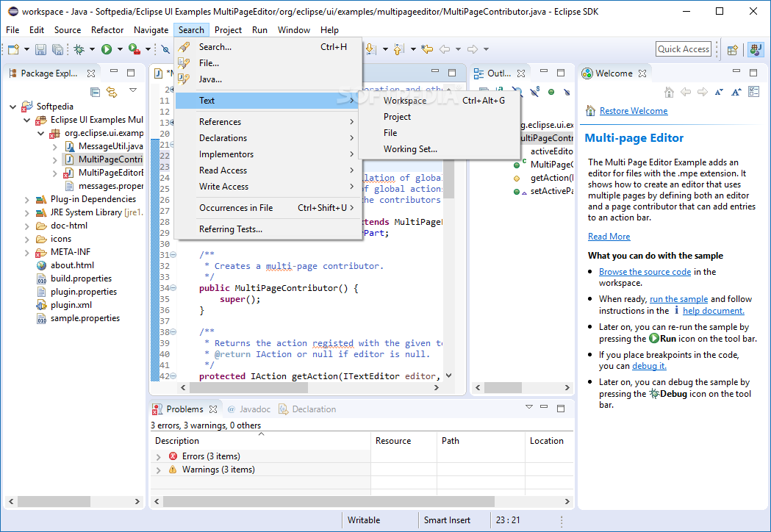This screenshot has width=771, height=532.
Task: Expand the Plug-in Dependencies node
Action: (27, 200)
